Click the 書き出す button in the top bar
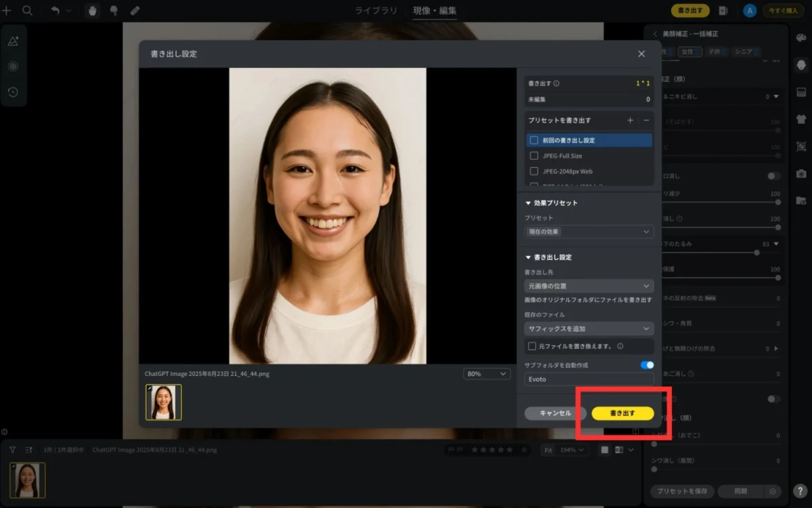The image size is (812, 508). 690,11
